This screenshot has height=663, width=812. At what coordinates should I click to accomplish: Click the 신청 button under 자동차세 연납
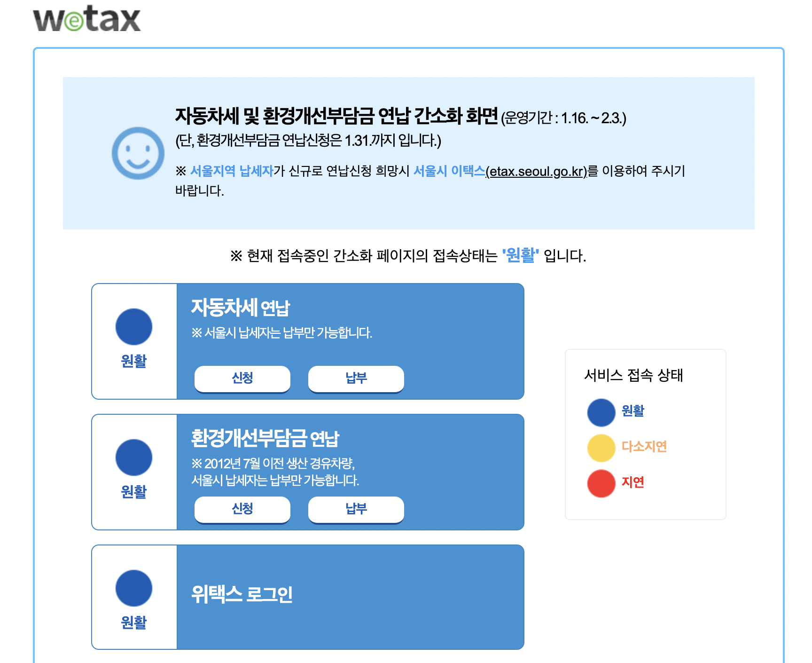242,379
